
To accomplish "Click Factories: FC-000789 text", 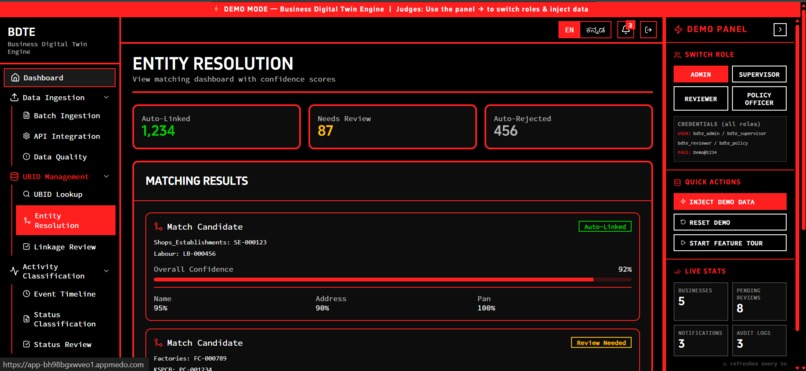I will tap(190, 358).
